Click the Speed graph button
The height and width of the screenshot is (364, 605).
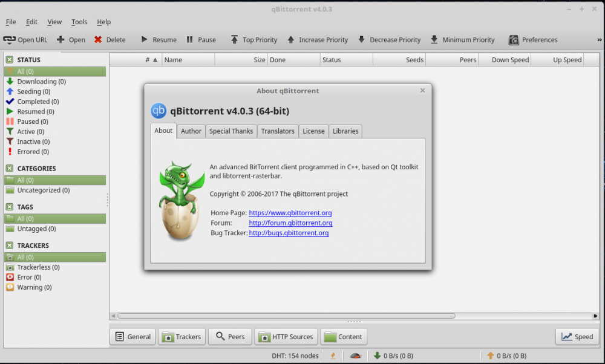pyautogui.click(x=577, y=337)
